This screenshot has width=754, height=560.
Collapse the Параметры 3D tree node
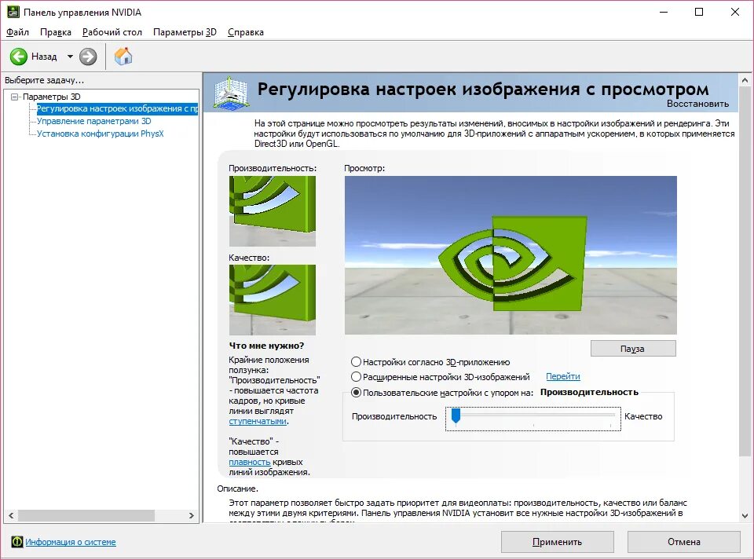14,97
